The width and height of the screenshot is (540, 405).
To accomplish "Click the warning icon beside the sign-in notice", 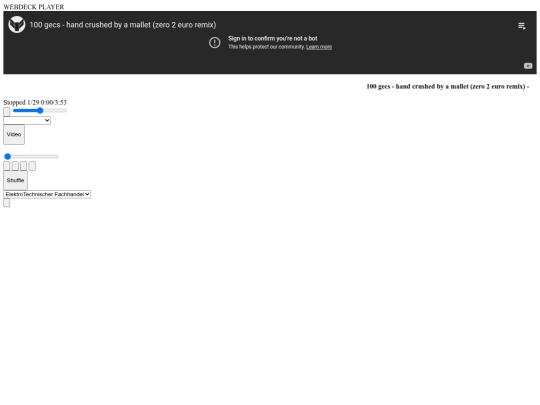I will coord(215,43).
